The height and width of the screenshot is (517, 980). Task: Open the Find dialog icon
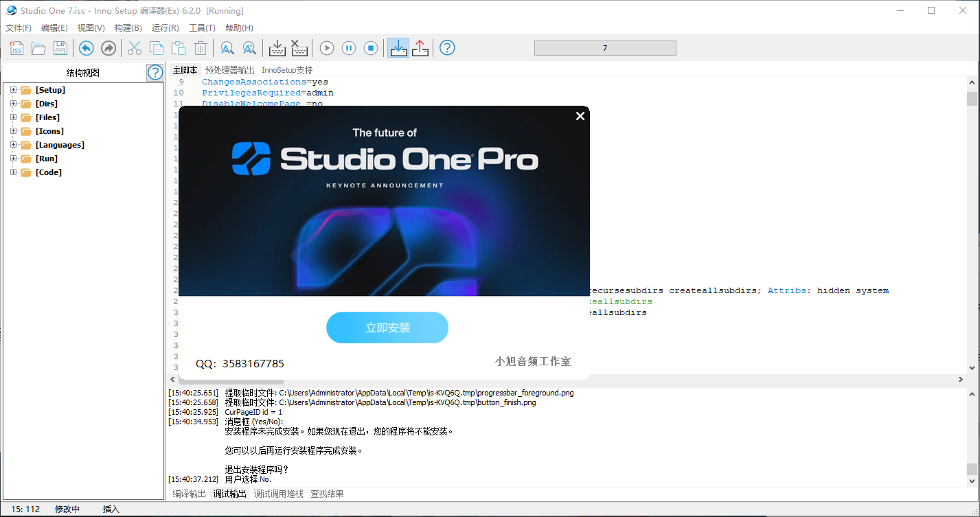227,48
